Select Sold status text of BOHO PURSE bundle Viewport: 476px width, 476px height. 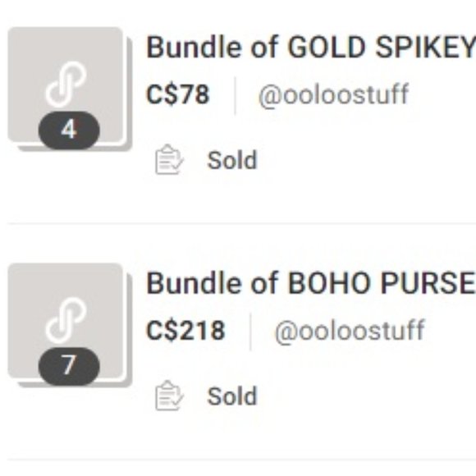(x=232, y=396)
